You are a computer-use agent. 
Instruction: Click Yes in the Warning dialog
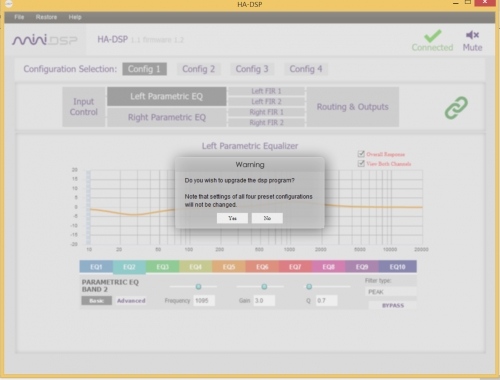[x=232, y=218]
